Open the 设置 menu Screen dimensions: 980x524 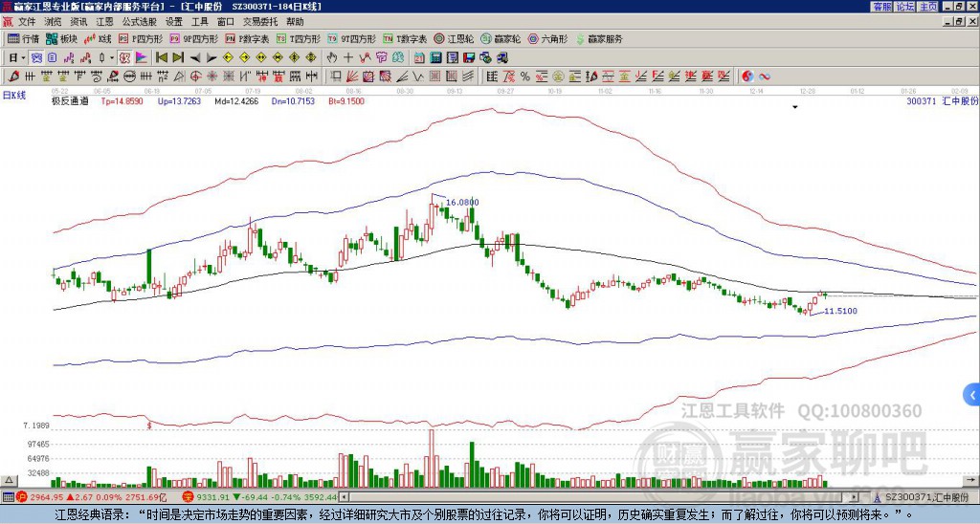coord(174,22)
